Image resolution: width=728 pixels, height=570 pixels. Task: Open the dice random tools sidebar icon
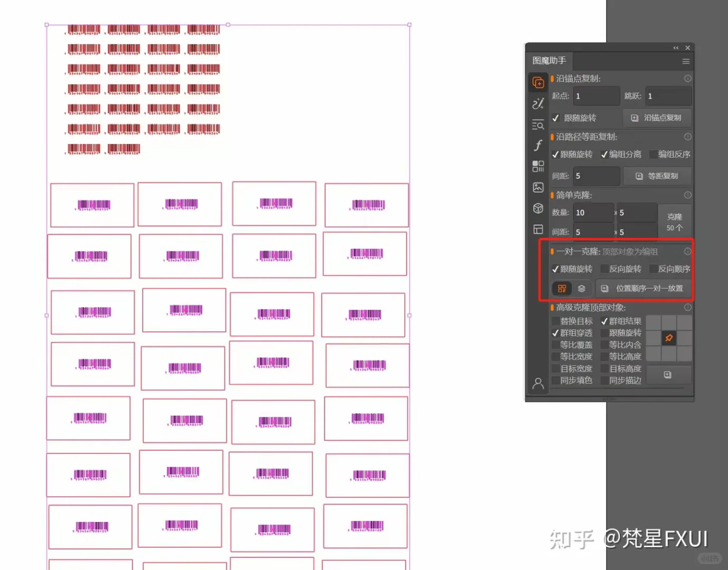[538, 208]
